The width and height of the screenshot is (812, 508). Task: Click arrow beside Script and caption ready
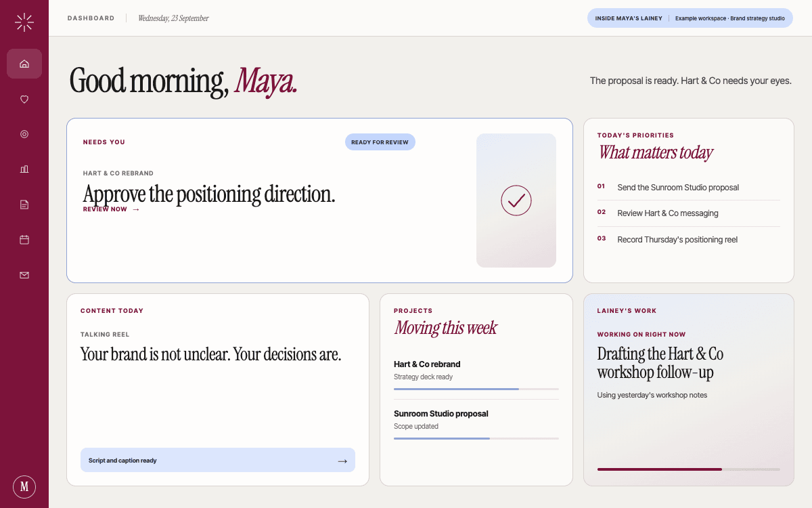point(342,461)
